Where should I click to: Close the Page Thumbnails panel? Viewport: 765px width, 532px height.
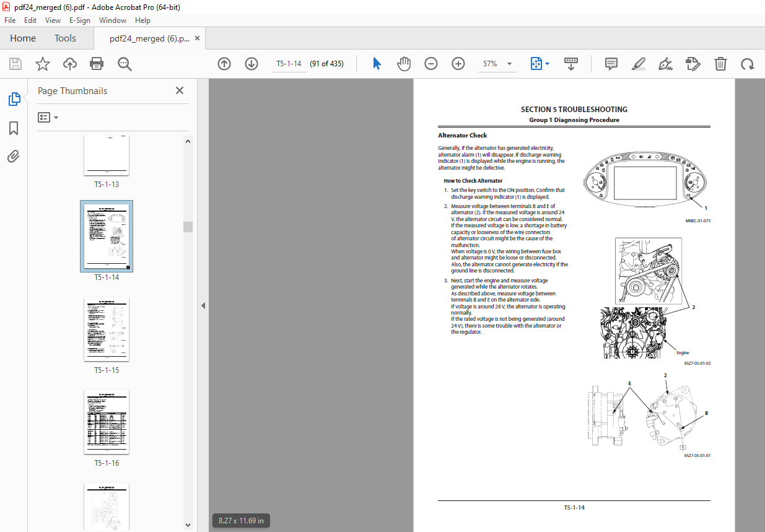click(180, 90)
